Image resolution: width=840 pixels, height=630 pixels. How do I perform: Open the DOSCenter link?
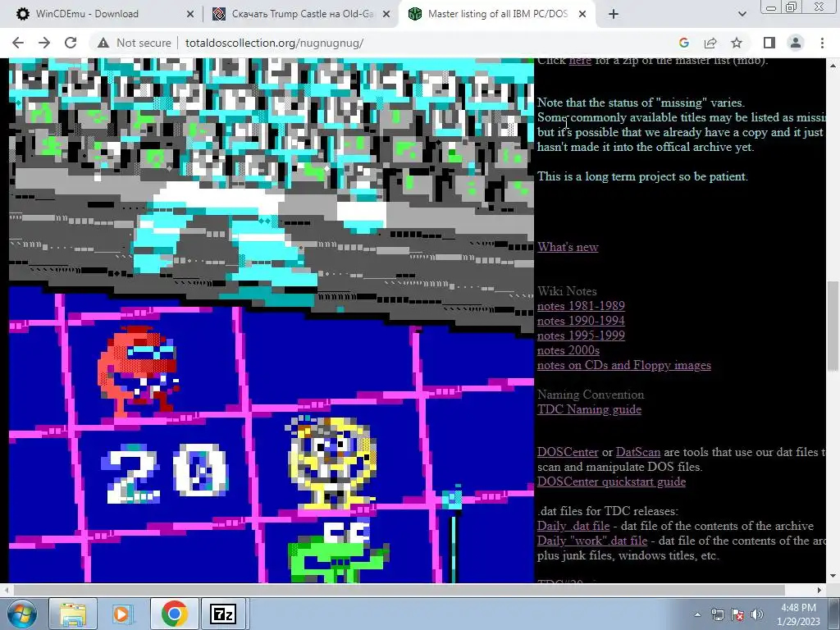pos(568,452)
